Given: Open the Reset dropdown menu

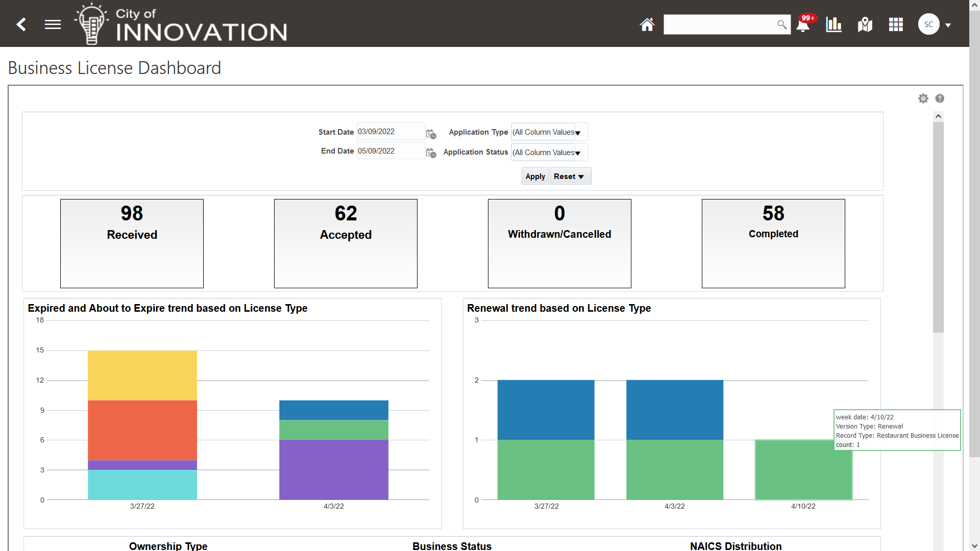Looking at the screenshot, I should [x=570, y=177].
